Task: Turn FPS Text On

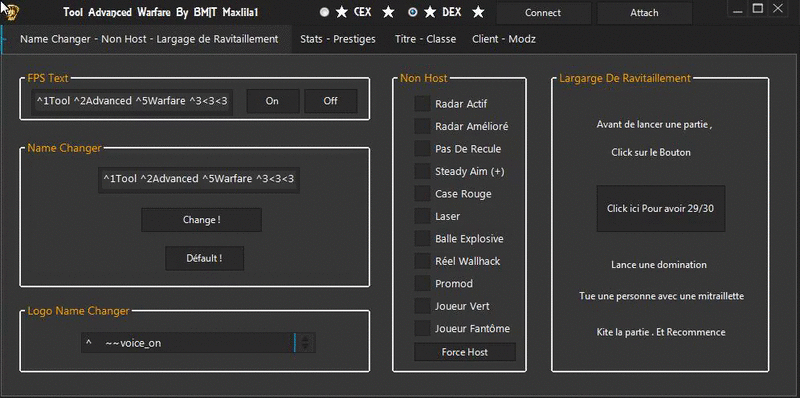Action: coord(272,101)
